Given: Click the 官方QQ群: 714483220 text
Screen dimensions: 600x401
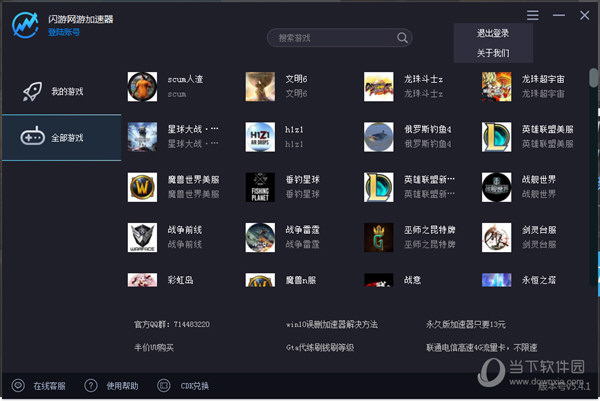Looking at the screenshot, I should (172, 324).
